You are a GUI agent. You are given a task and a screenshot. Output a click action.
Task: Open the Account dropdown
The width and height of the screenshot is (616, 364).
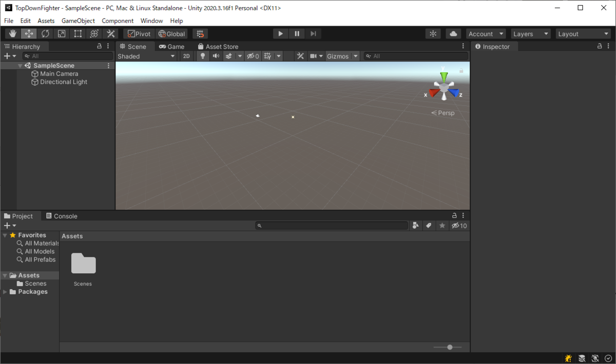pos(487,34)
